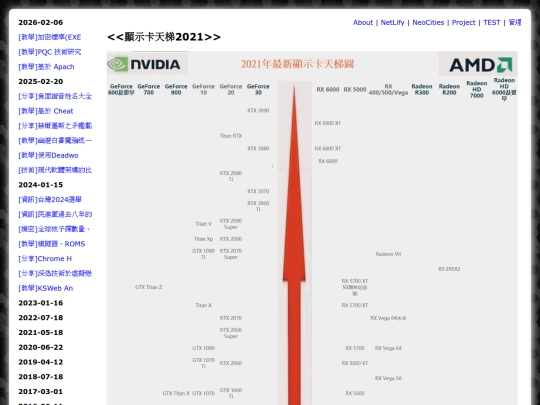Click the GTX 1080 entry
540x405 pixels.
(203, 348)
